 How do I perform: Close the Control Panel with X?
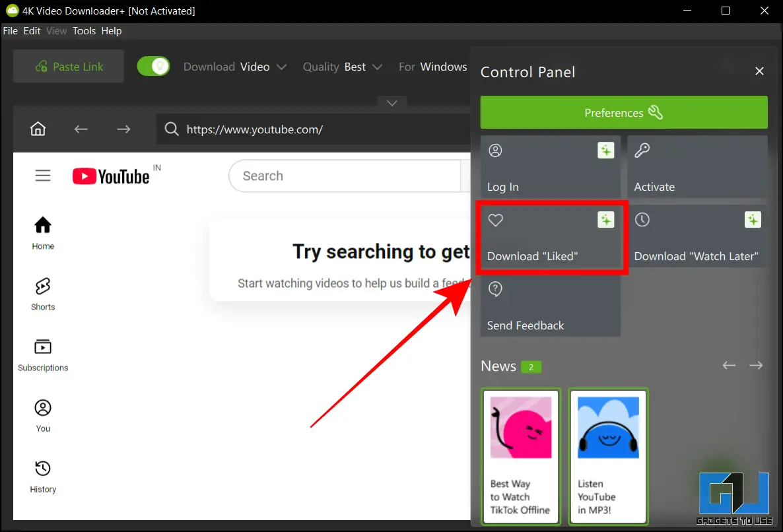point(759,71)
